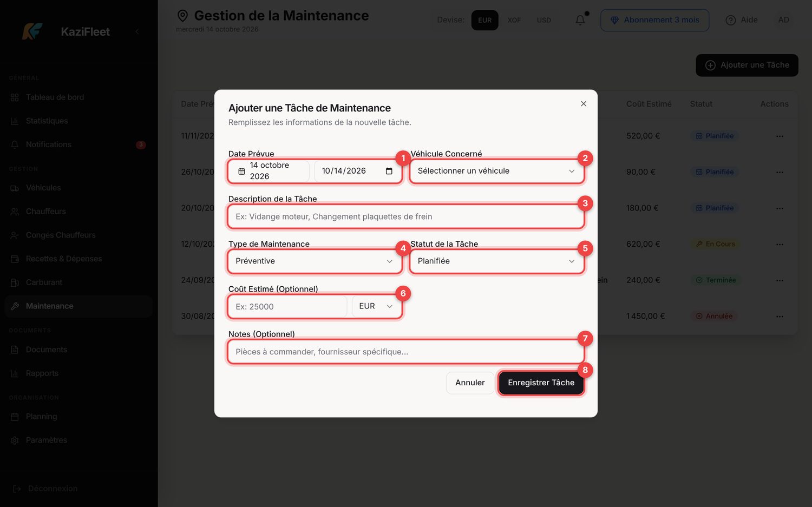Image resolution: width=812 pixels, height=507 pixels.
Task: Open actions menu for the 240,00 € row
Action: (x=780, y=280)
